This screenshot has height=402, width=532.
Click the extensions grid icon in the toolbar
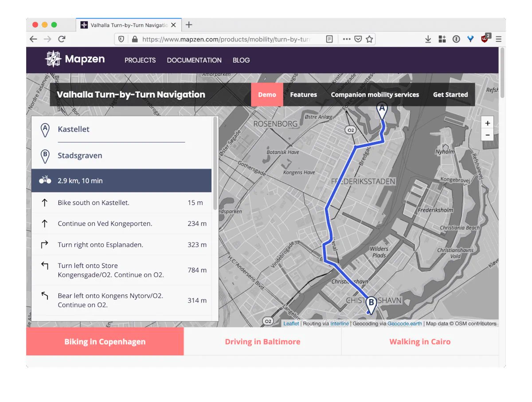[x=442, y=39]
